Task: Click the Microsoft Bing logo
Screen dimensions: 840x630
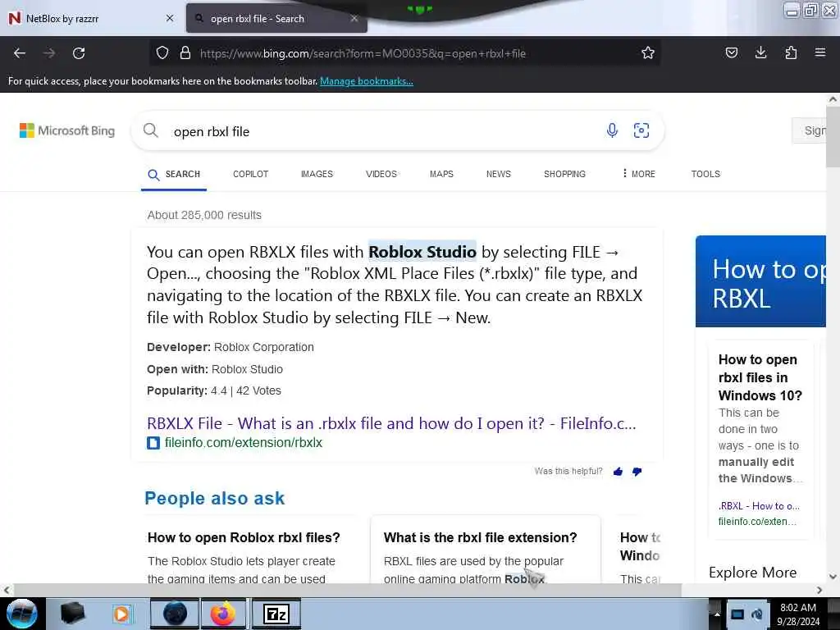Action: tap(67, 130)
